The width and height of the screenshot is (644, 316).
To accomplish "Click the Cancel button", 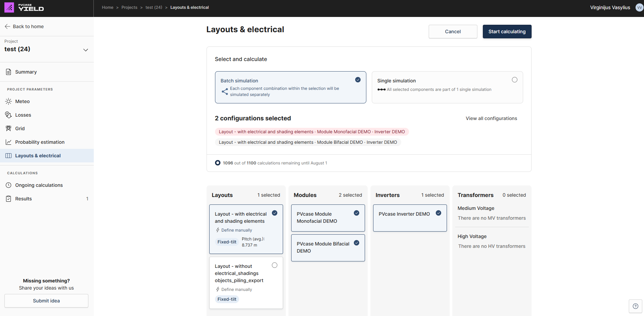I will pos(453,32).
